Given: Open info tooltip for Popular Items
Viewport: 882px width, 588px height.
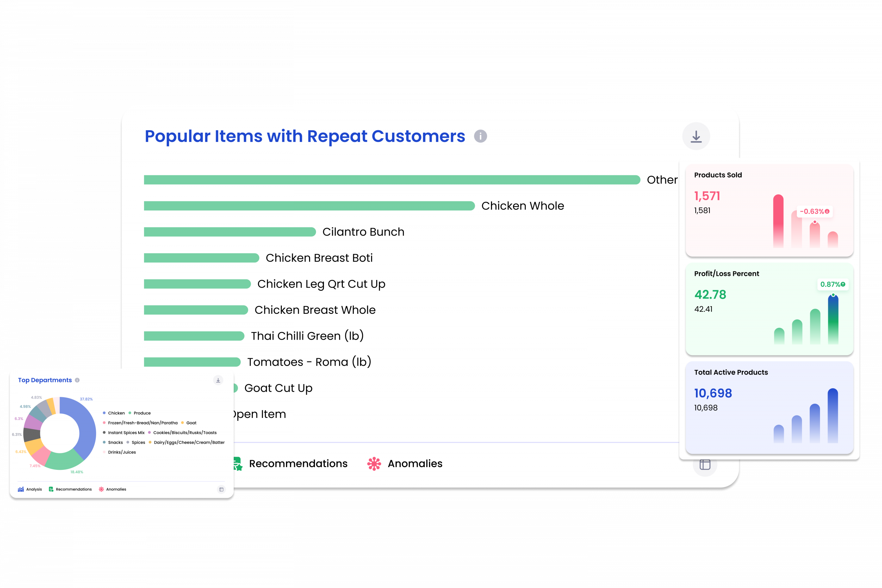Looking at the screenshot, I should (480, 136).
